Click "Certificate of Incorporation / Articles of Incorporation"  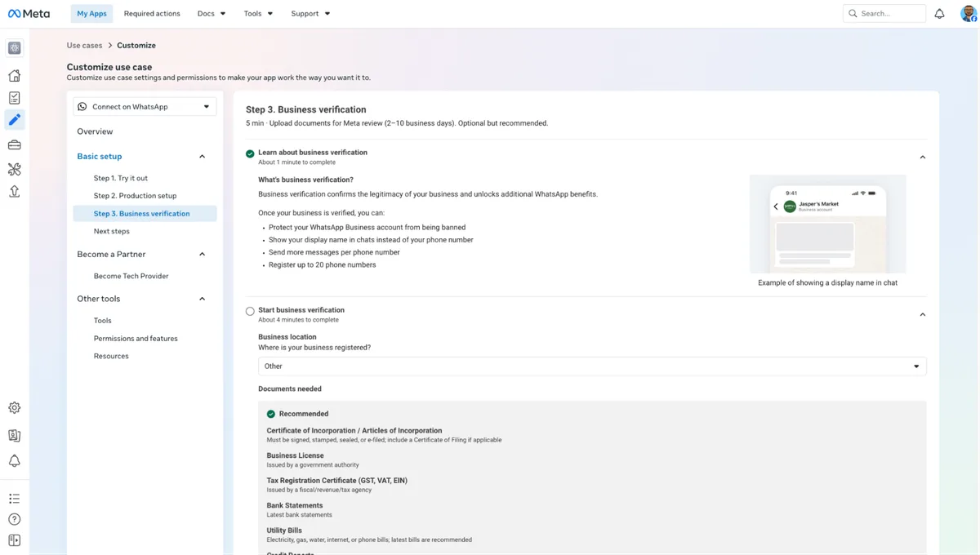click(354, 430)
